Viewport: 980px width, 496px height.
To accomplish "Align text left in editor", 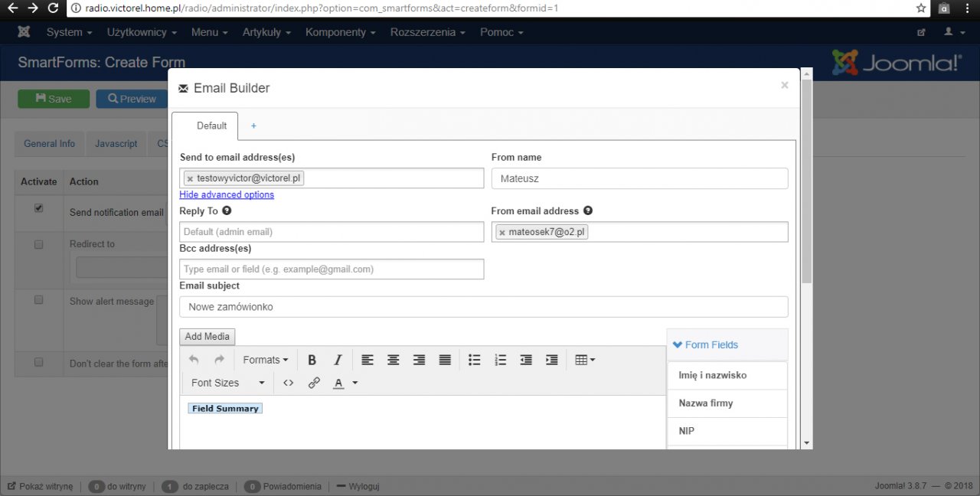I will pyautogui.click(x=367, y=360).
